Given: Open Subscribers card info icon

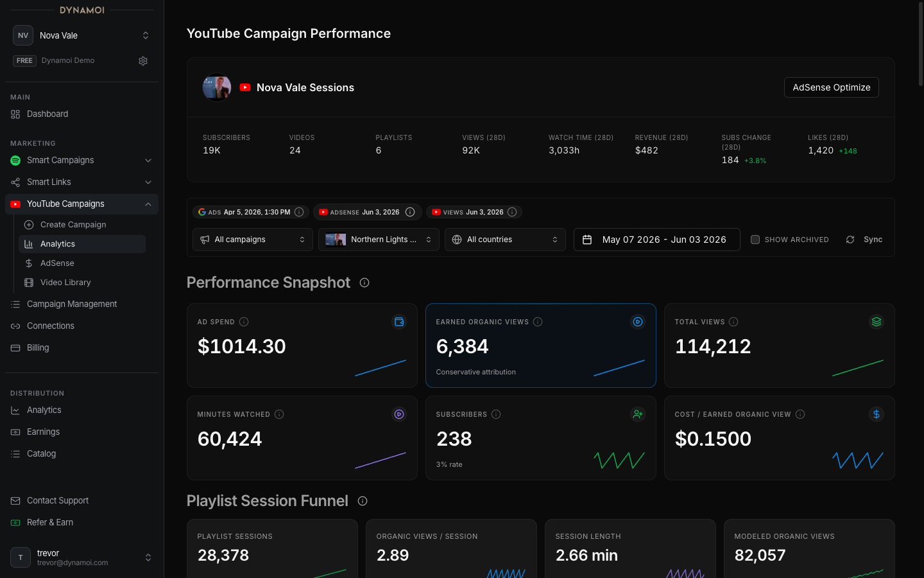Looking at the screenshot, I should pos(496,414).
